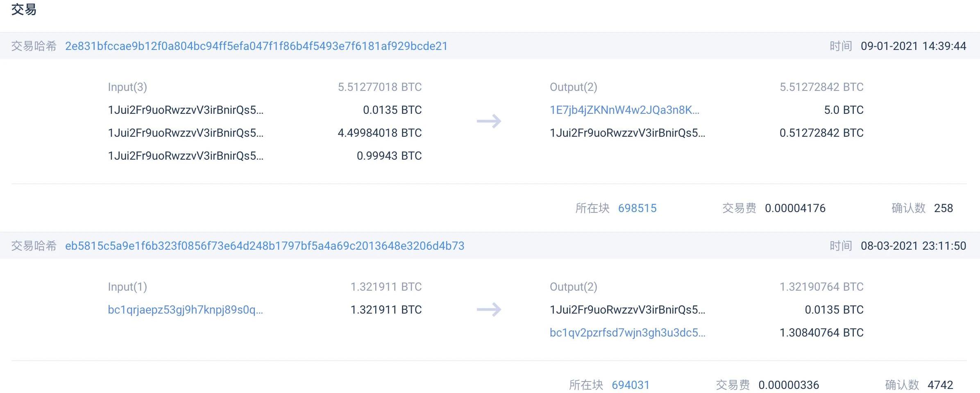
Task: Open input address bc1qrjaepz53gj9h7knpj89s0q
Action: 185,309
